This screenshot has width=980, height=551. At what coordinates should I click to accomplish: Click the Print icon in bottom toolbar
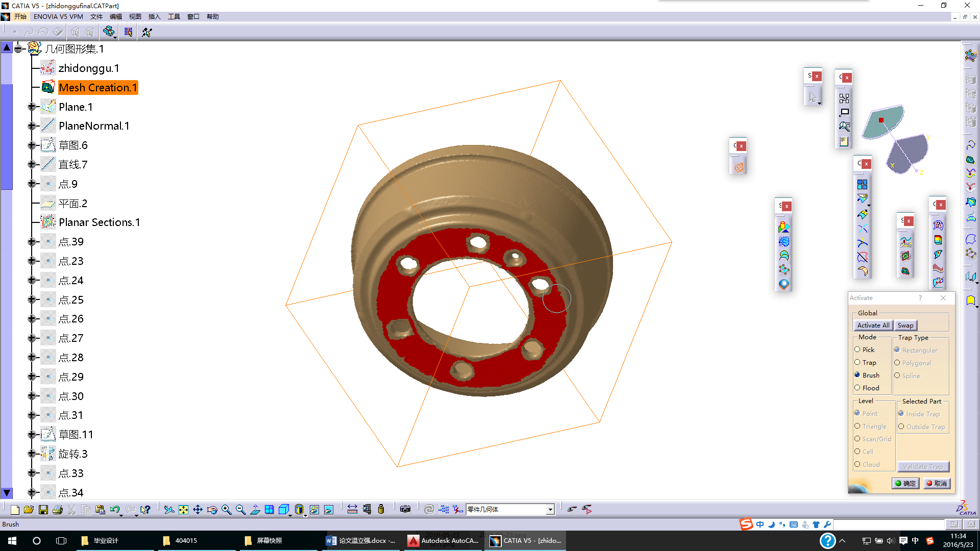point(58,510)
